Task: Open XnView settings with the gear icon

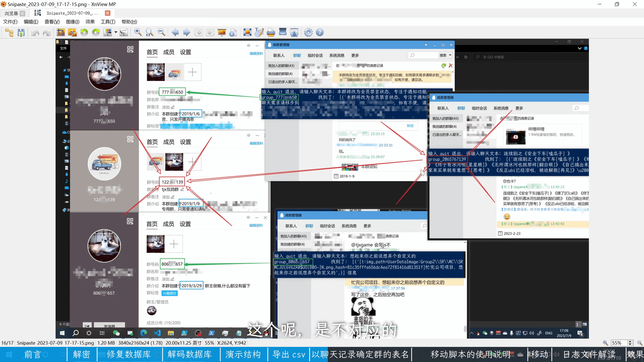Action: [x=309, y=32]
